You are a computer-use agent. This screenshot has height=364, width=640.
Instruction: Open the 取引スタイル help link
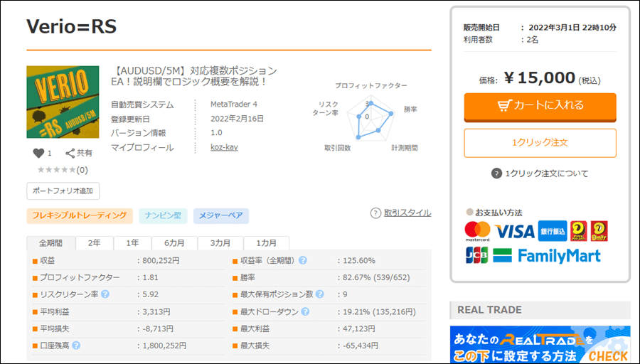400,213
